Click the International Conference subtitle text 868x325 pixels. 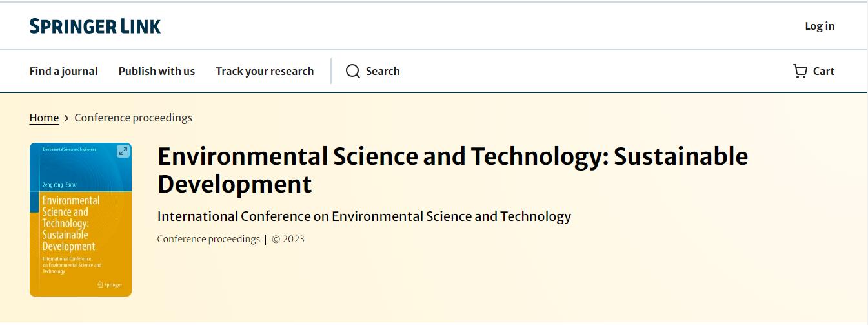364,216
